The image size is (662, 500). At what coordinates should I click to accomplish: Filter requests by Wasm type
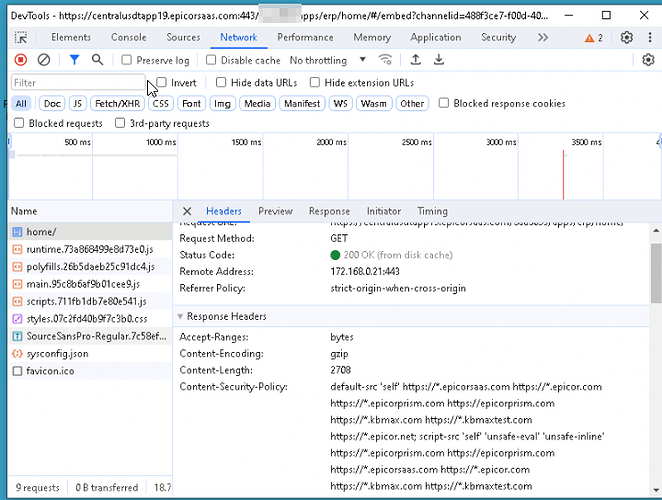[x=374, y=103]
